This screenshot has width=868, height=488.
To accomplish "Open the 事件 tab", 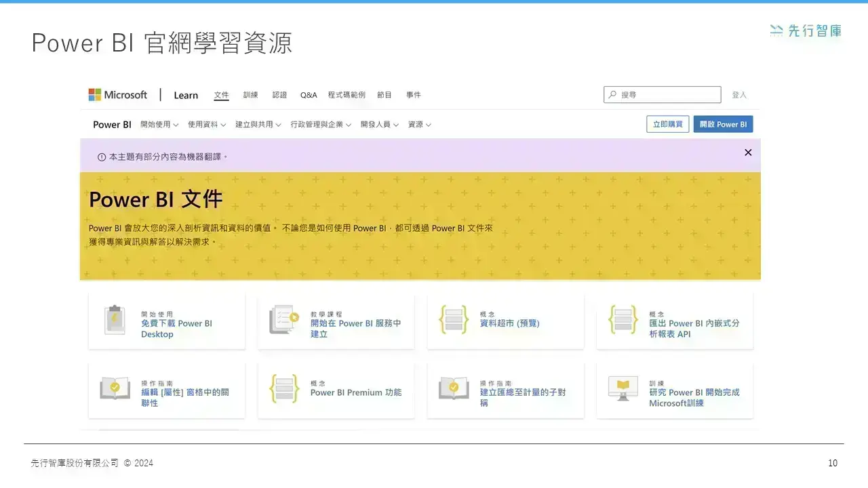I will pyautogui.click(x=414, y=95).
